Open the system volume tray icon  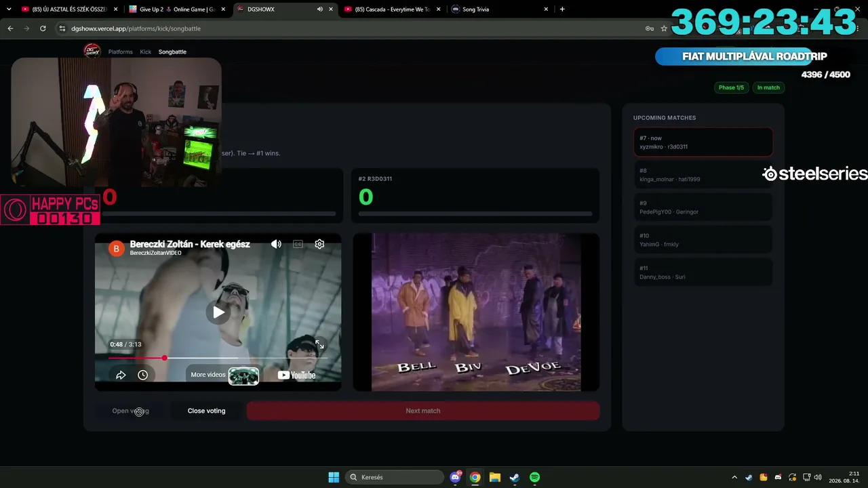point(818,477)
